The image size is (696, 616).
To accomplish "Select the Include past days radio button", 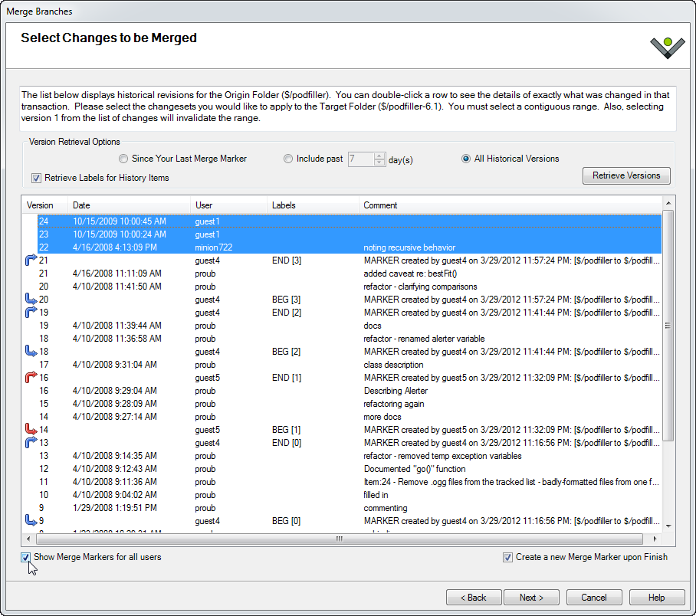I will pyautogui.click(x=288, y=159).
